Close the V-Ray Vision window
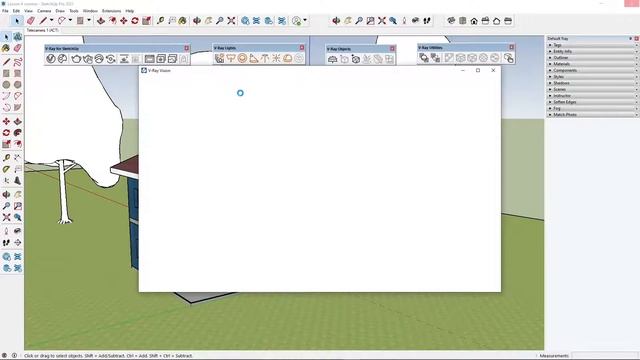 coord(493,70)
